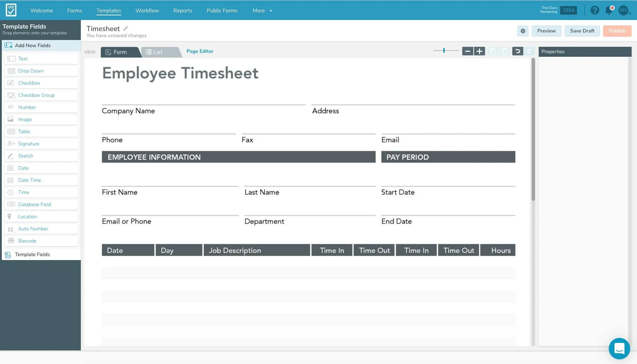Click the Save Draft button
The width and height of the screenshot is (637, 364).
(582, 31)
